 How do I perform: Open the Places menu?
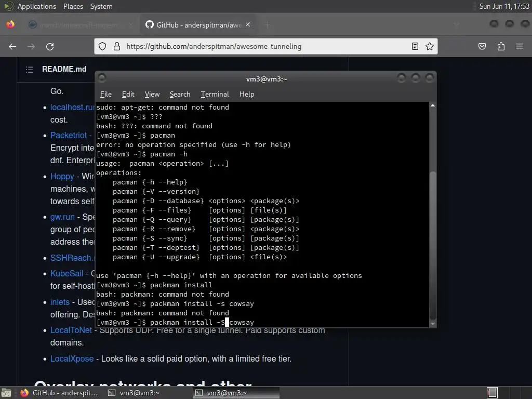tap(73, 6)
